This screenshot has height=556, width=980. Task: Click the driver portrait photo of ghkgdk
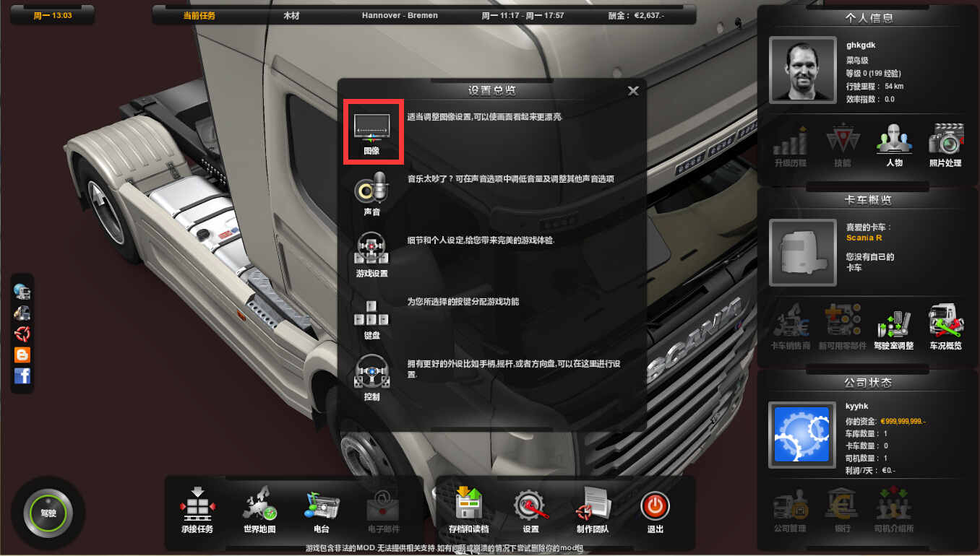(801, 69)
